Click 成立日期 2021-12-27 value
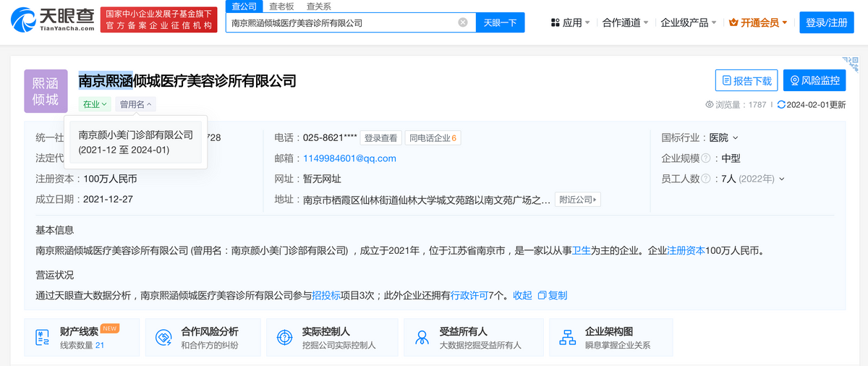 [x=108, y=199]
